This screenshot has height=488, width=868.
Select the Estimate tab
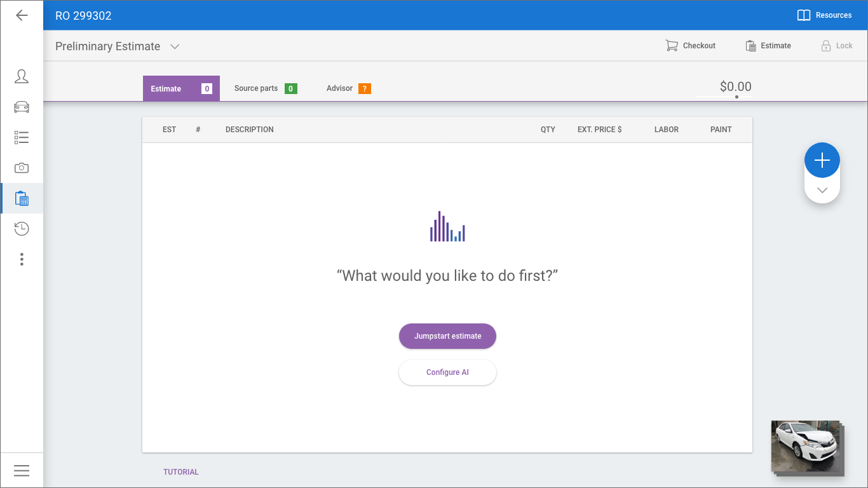[x=180, y=88]
